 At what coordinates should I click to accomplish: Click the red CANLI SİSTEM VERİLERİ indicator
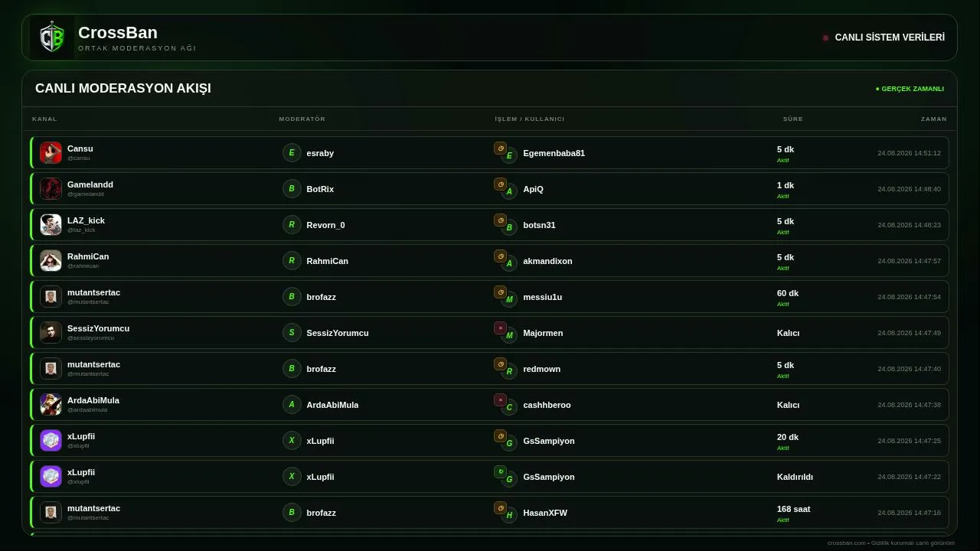point(825,37)
